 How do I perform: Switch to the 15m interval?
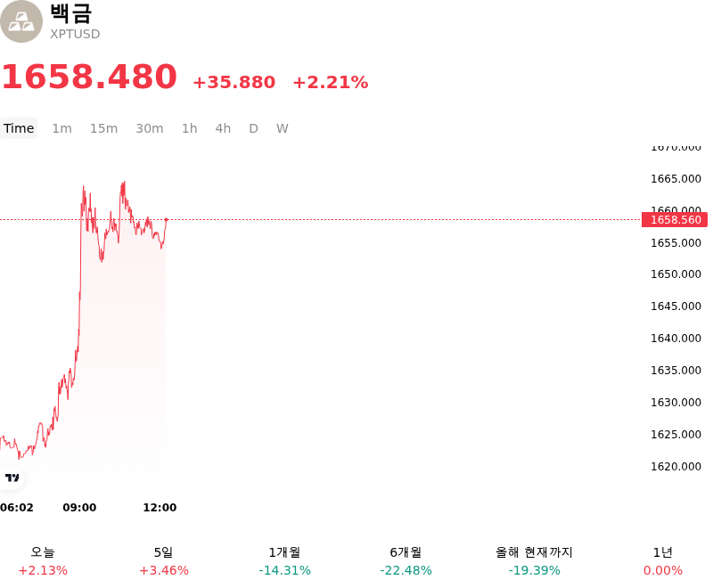(103, 128)
